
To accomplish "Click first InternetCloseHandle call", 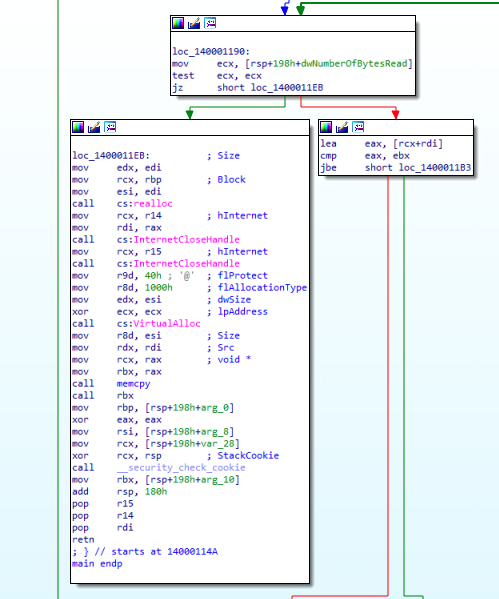I will pyautogui.click(x=186, y=240).
